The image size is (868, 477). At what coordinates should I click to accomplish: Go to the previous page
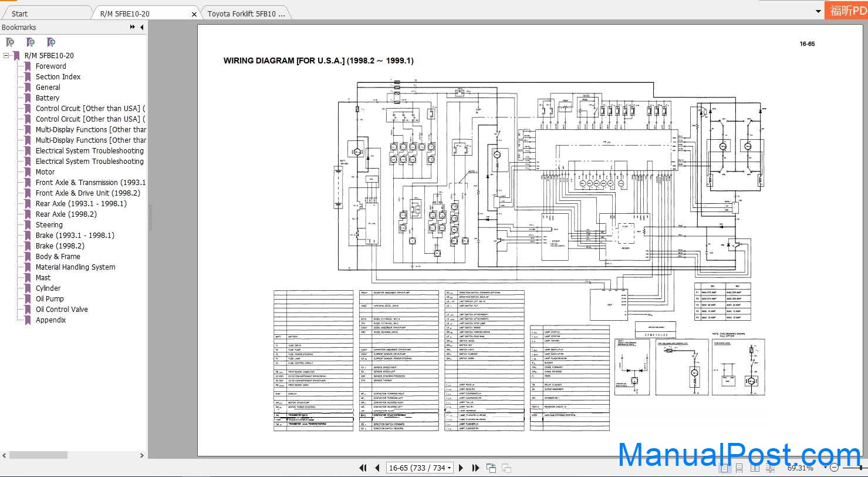tap(377, 468)
